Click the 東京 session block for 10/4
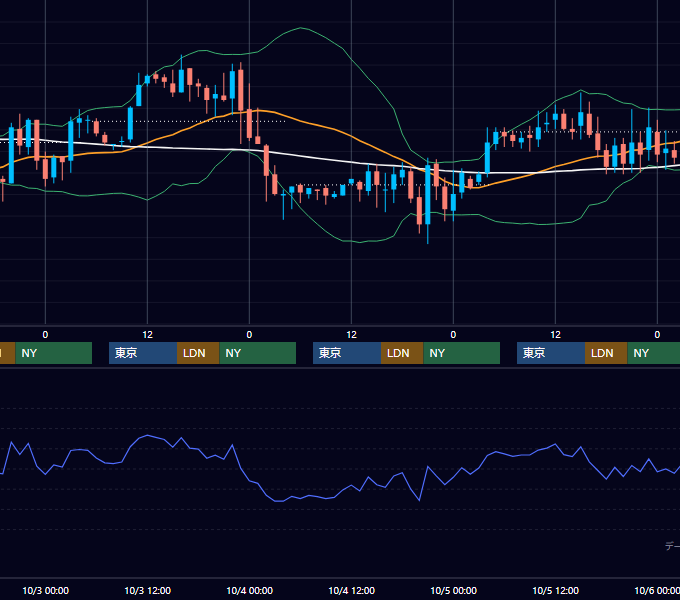The image size is (680, 600). 347,353
